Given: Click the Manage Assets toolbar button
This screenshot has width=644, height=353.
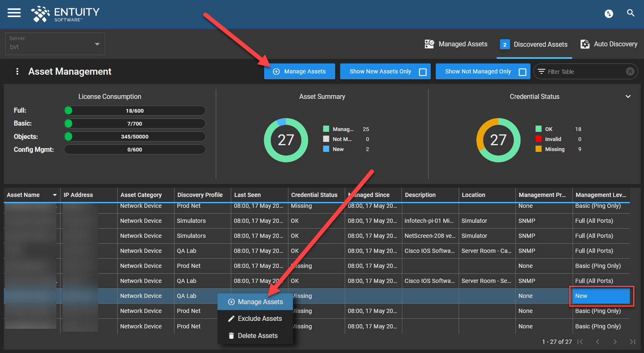Looking at the screenshot, I should [x=300, y=71].
